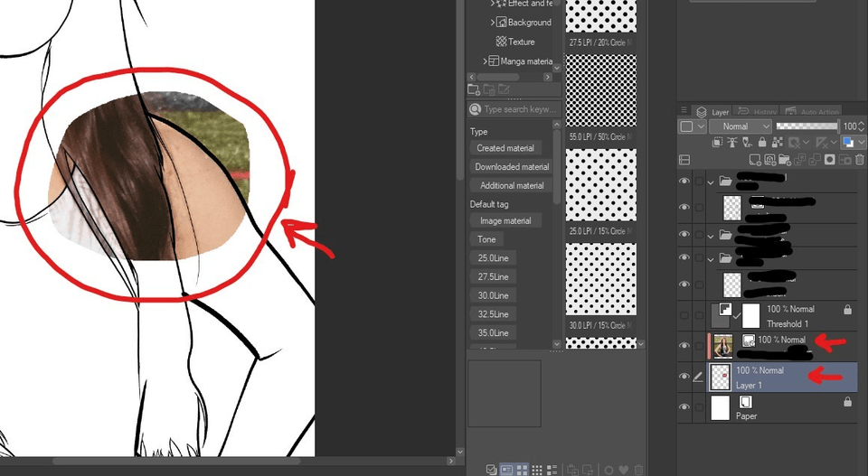
Task: Tick selection checkbox of topmost layer folder
Action: 699,181
